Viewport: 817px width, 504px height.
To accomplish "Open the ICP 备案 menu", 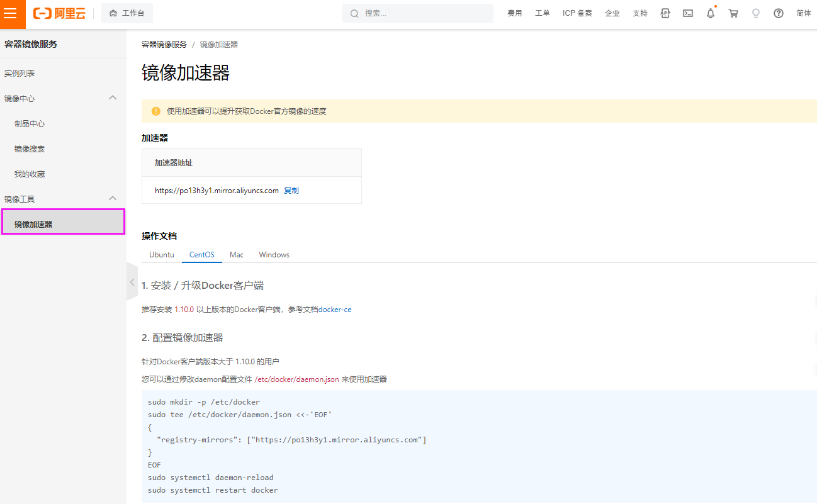I will tap(577, 13).
